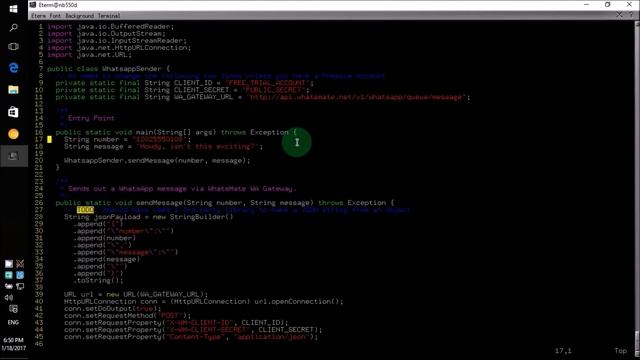Click the battery power tray icon

coord(9,286)
